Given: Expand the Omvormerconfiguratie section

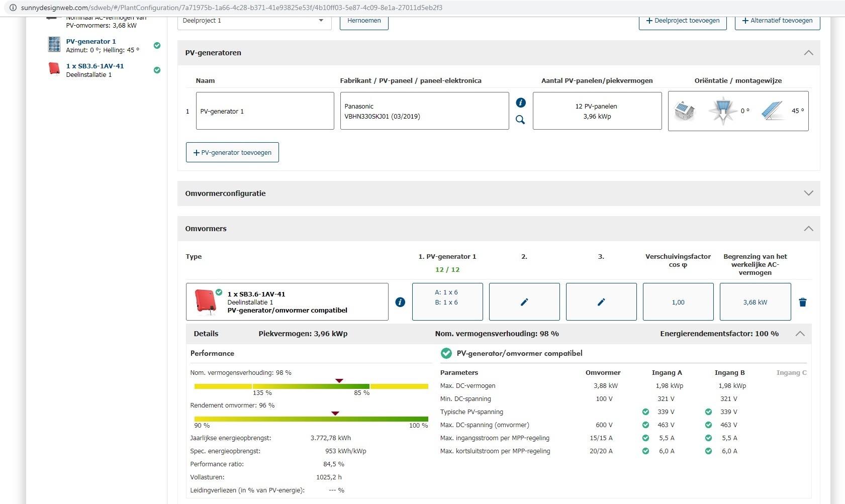Looking at the screenshot, I should [x=808, y=193].
